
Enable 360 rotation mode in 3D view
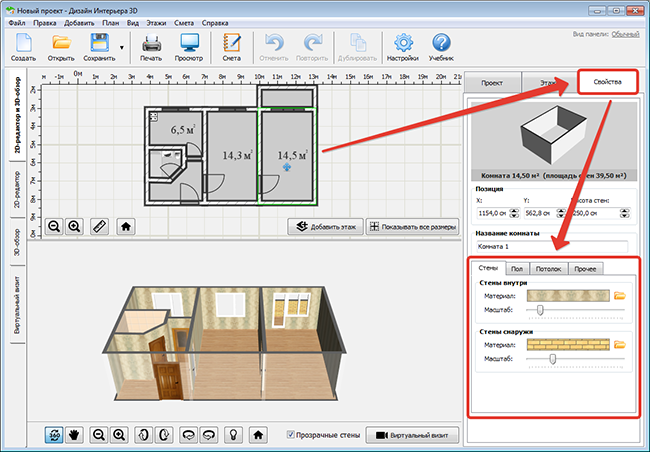pyautogui.click(x=54, y=435)
